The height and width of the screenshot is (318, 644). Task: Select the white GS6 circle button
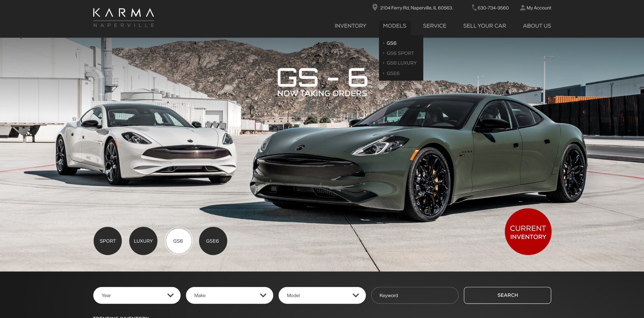[179, 241]
